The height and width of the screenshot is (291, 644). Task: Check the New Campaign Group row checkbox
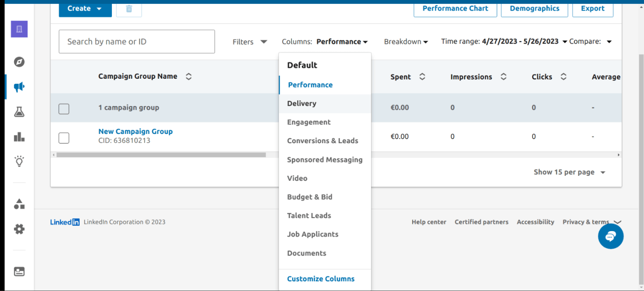(x=64, y=138)
